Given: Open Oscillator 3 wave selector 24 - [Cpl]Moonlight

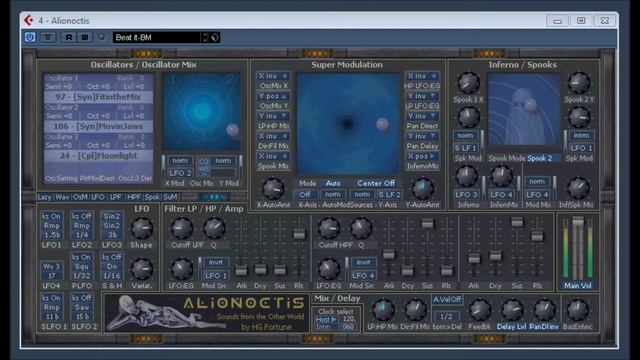Looking at the screenshot, I should coord(98,156).
